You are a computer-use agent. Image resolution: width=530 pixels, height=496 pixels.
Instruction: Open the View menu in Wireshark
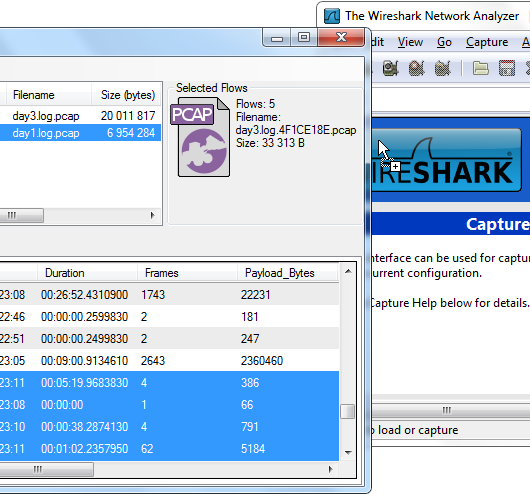click(410, 42)
